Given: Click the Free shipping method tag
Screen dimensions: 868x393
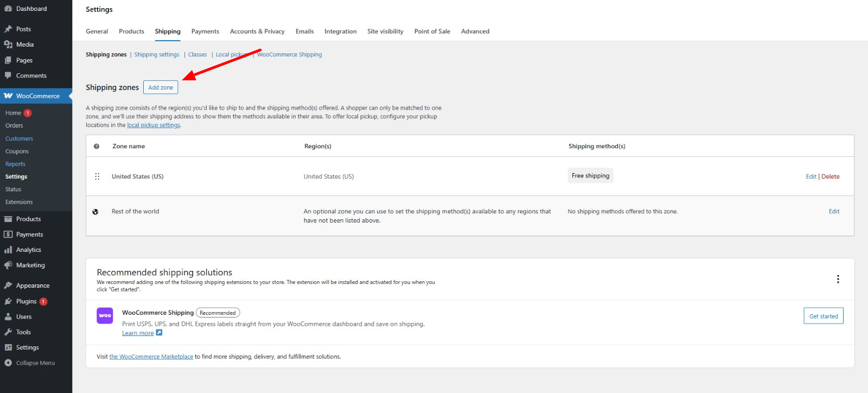Looking at the screenshot, I should (x=591, y=176).
